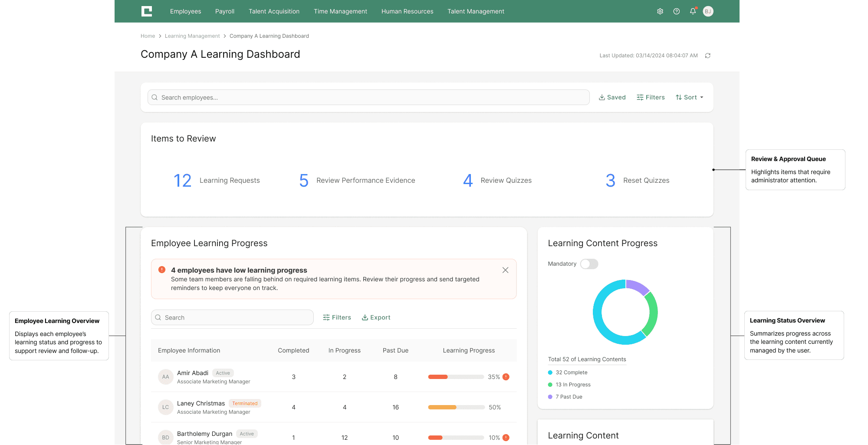Click the Employee Information column header
This screenshot has height=445, width=868.
click(x=189, y=350)
